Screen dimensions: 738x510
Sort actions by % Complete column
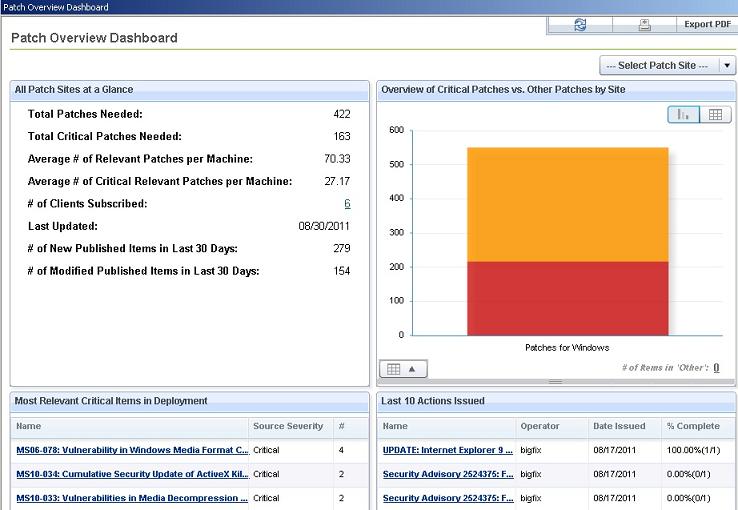coord(698,426)
